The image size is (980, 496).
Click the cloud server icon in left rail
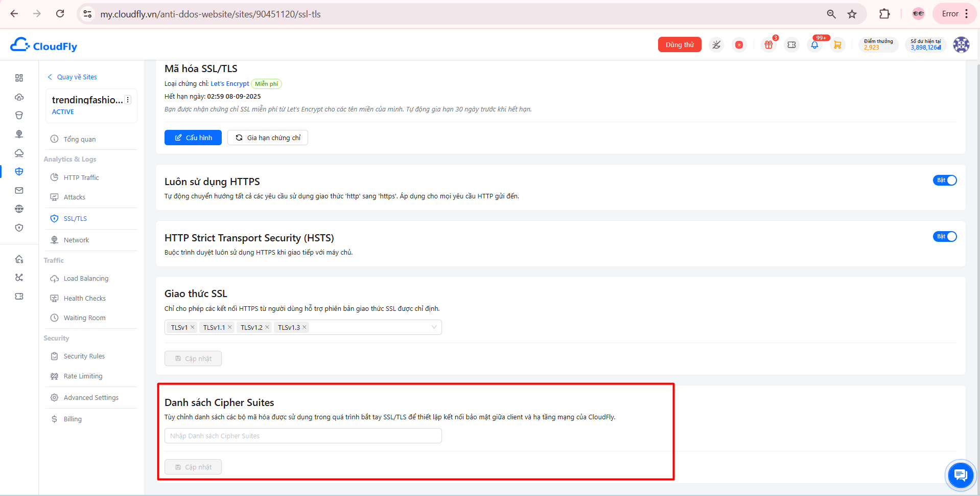coord(19,97)
